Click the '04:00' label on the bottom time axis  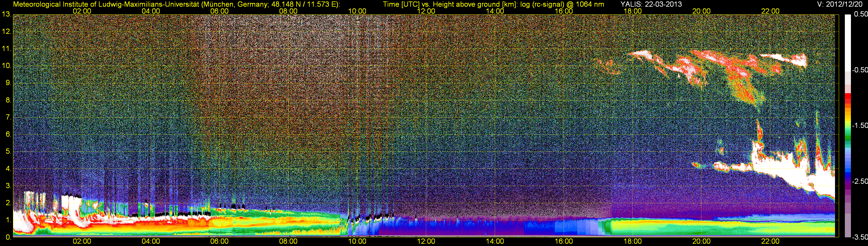click(x=151, y=241)
